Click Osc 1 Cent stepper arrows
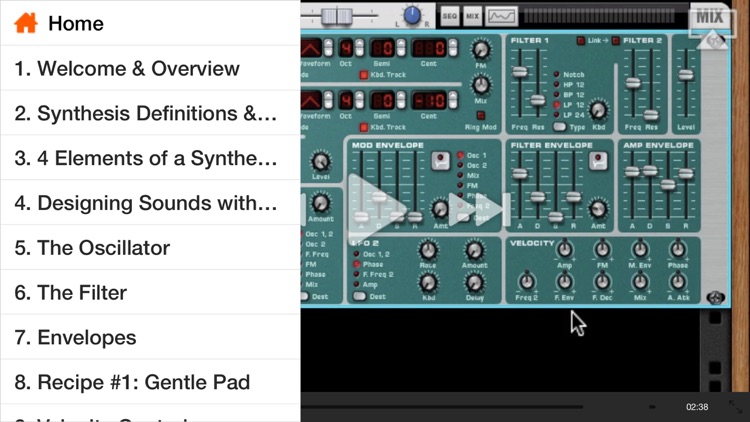Screen dimensions: 750x422 tap(452, 48)
